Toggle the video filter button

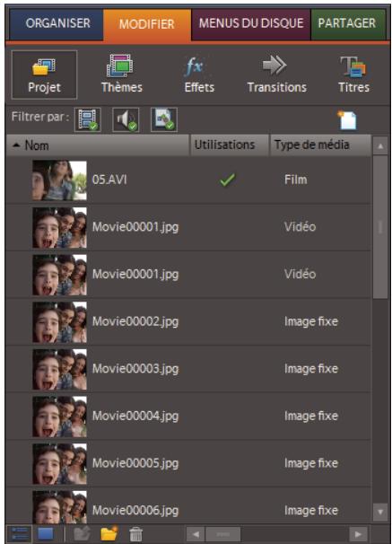[x=88, y=119]
